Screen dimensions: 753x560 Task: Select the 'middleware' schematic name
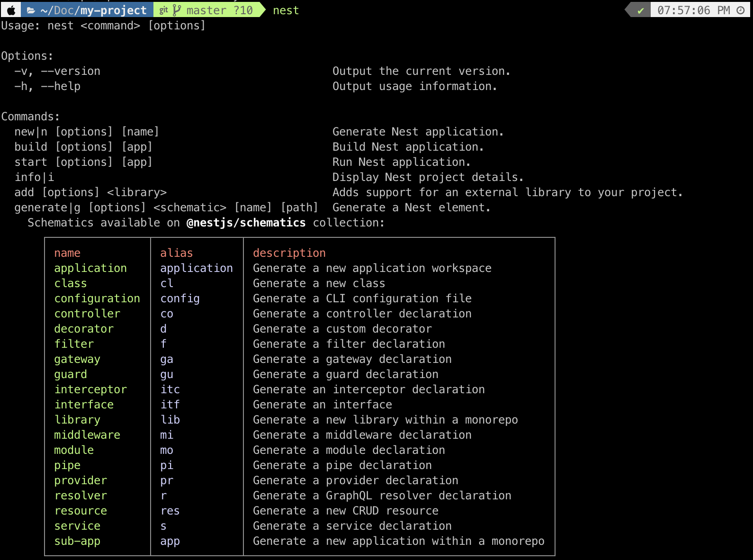pyautogui.click(x=87, y=435)
